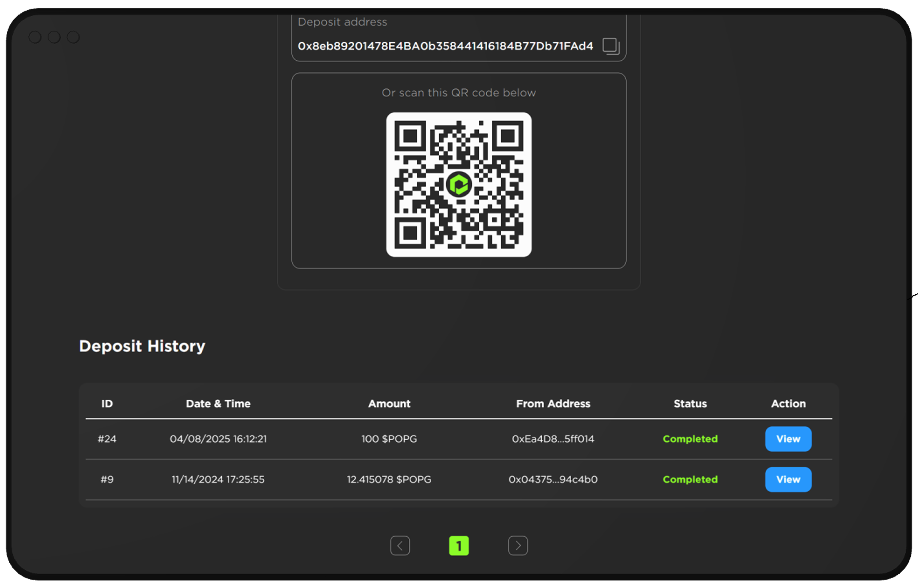The image size is (918, 588).
Task: Click the Amount column header
Action: [x=389, y=404]
